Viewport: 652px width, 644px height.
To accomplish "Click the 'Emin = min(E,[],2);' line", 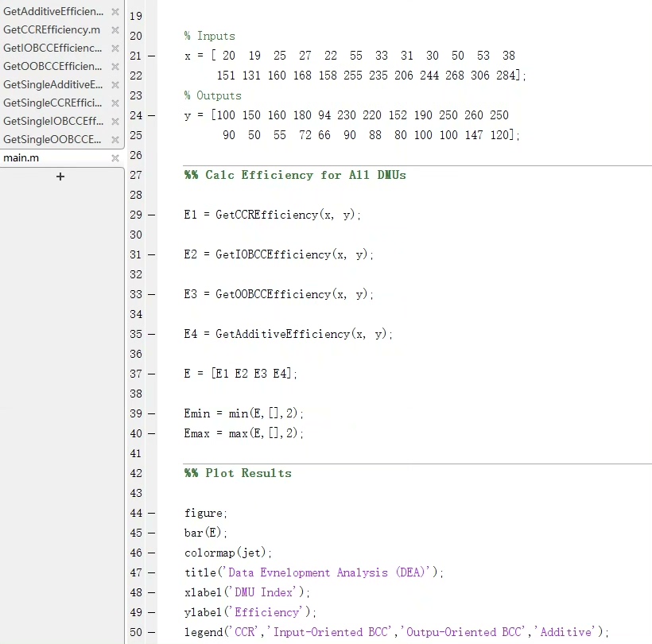I will (243, 413).
